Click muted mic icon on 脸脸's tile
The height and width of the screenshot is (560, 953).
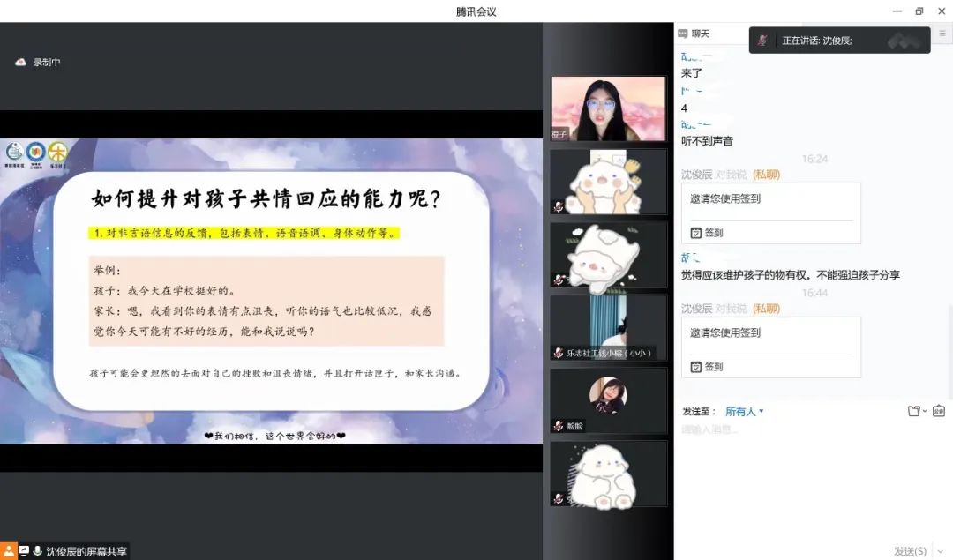point(559,426)
